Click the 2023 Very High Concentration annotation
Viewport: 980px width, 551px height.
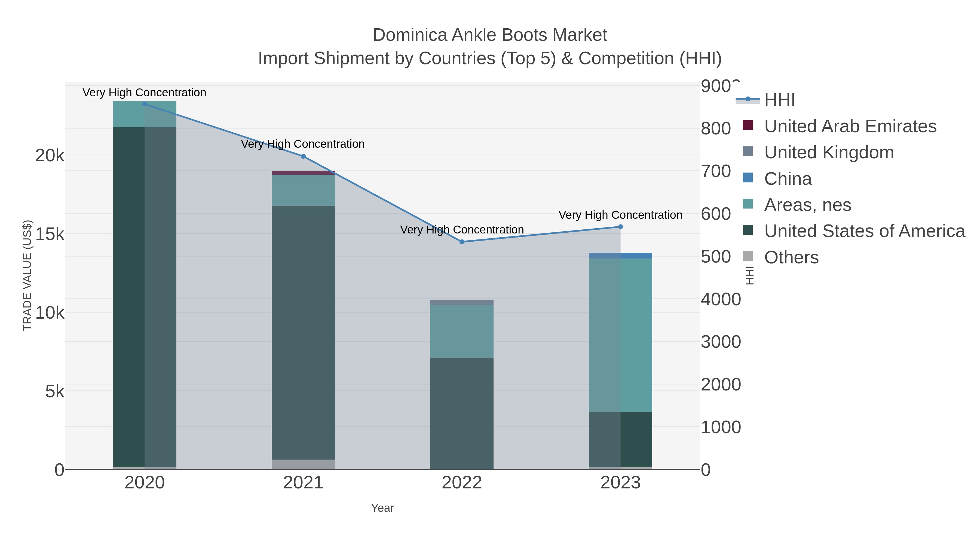[x=620, y=215]
